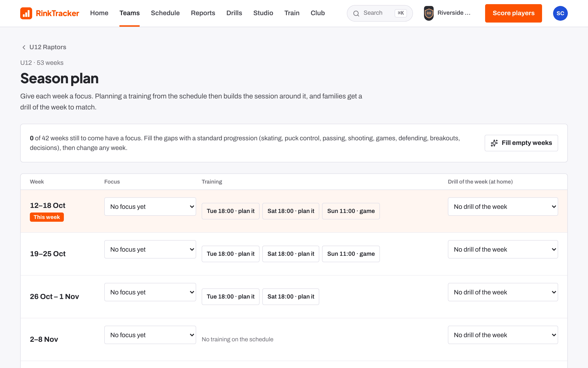
Task: Open the Studio tab
Action: pyautogui.click(x=263, y=13)
